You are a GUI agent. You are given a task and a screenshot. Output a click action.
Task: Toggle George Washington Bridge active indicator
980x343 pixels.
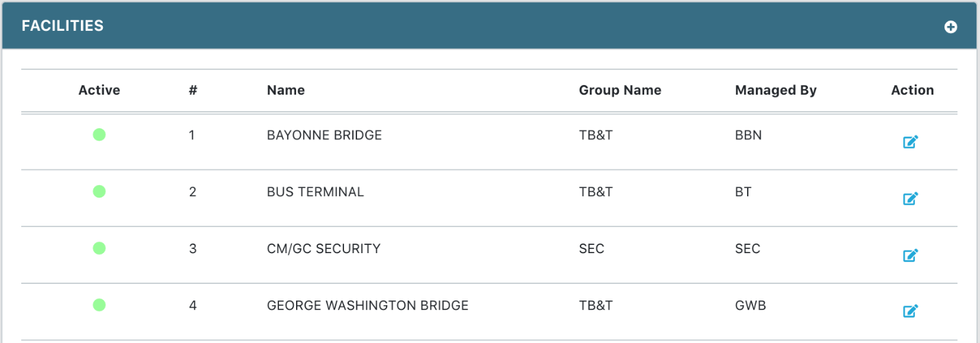click(99, 305)
